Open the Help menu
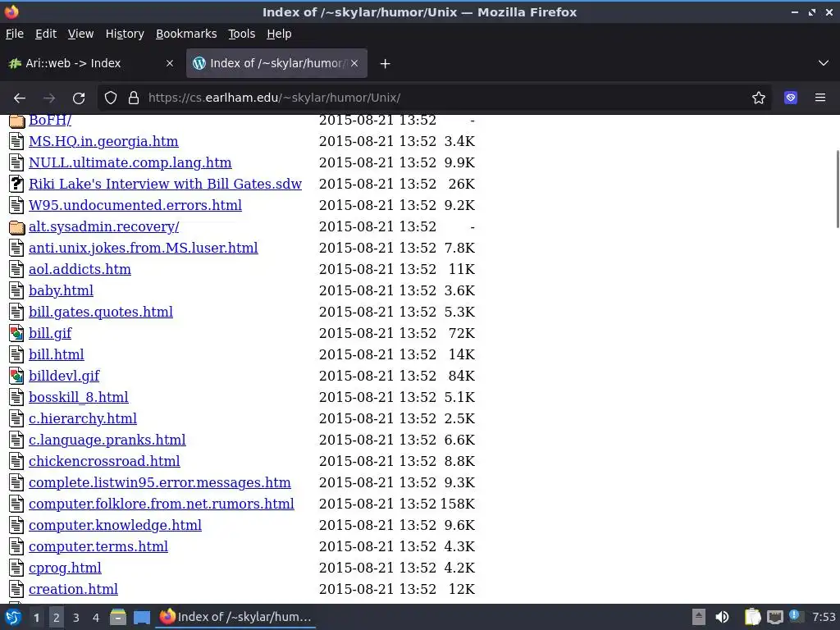 [279, 34]
